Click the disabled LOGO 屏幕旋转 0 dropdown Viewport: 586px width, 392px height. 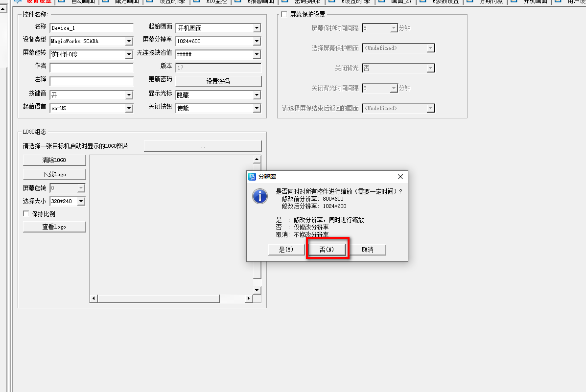point(67,188)
